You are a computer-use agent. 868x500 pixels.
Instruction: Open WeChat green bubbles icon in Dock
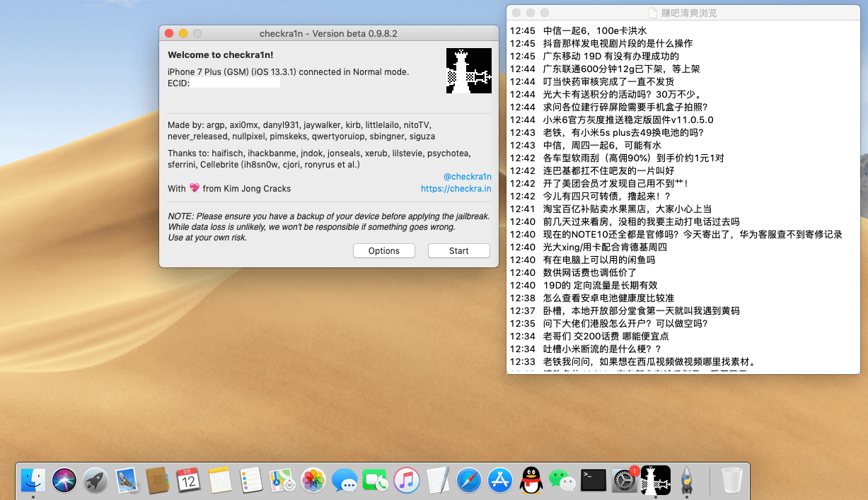[562, 480]
